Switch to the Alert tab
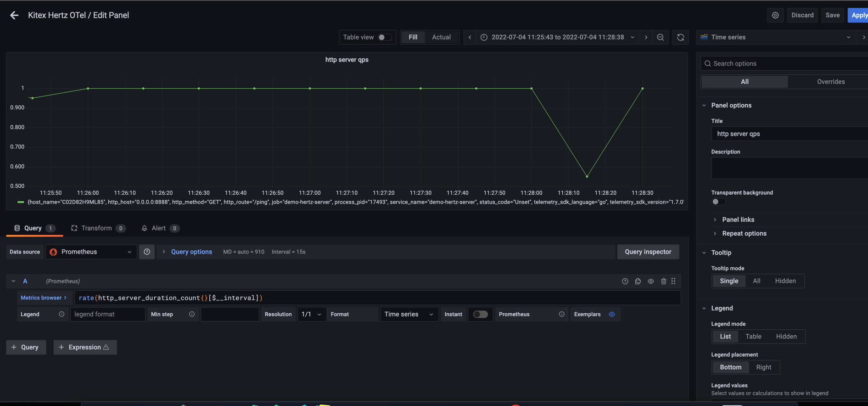This screenshot has width=868, height=406. [x=160, y=228]
